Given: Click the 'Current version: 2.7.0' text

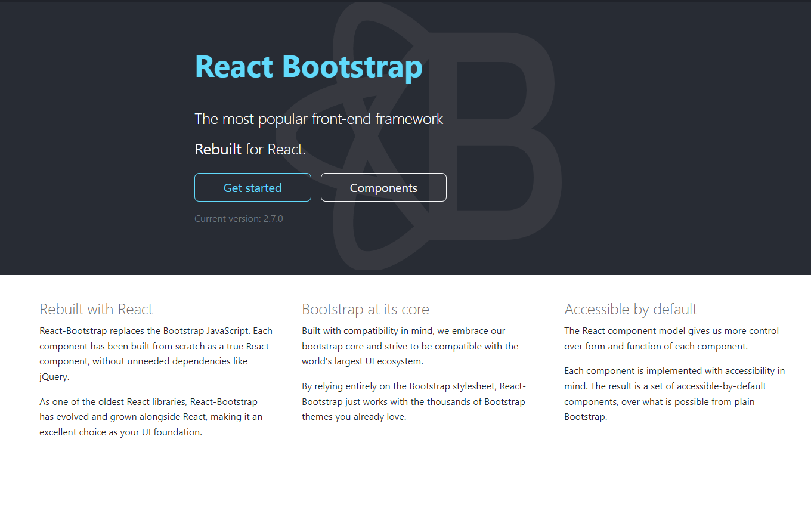Looking at the screenshot, I should pos(239,218).
